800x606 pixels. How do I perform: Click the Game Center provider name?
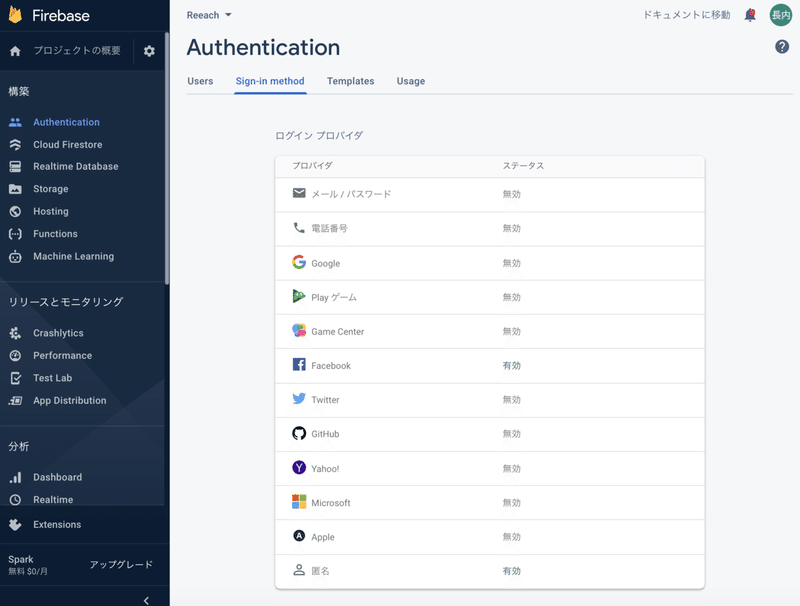pos(338,332)
